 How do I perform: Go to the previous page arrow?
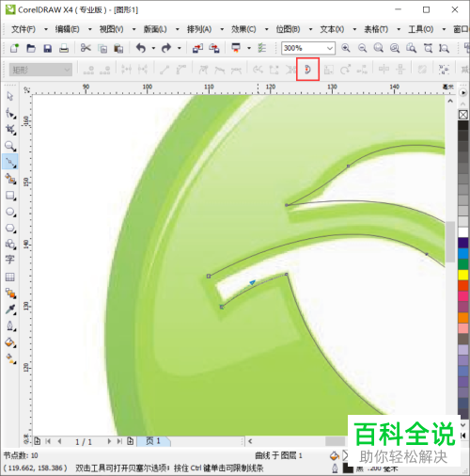click(59, 441)
